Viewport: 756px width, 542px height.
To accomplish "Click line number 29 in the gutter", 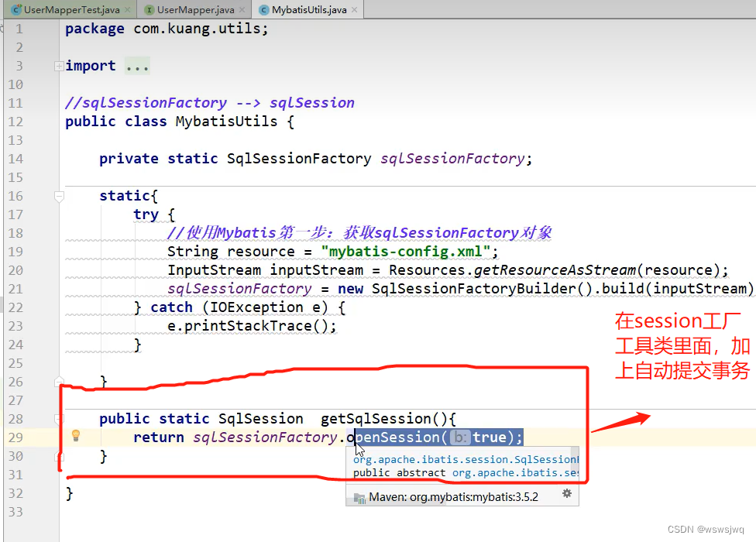I will pyautogui.click(x=15, y=437).
